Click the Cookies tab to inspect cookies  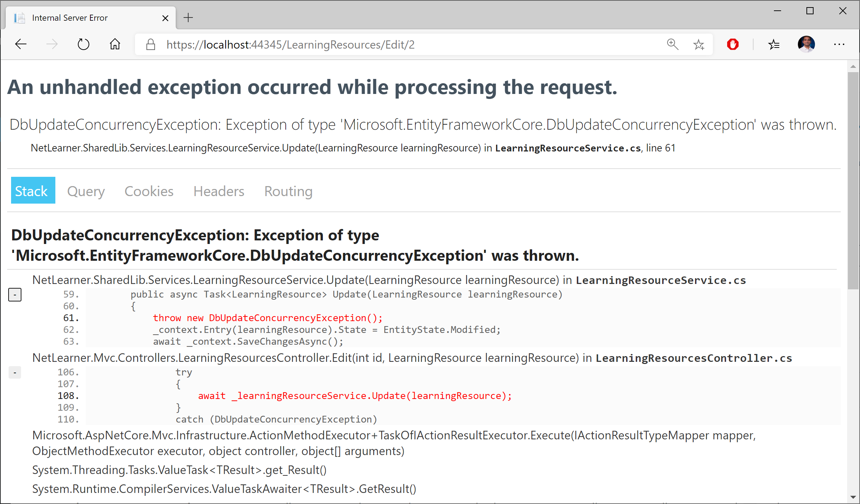pos(149,191)
